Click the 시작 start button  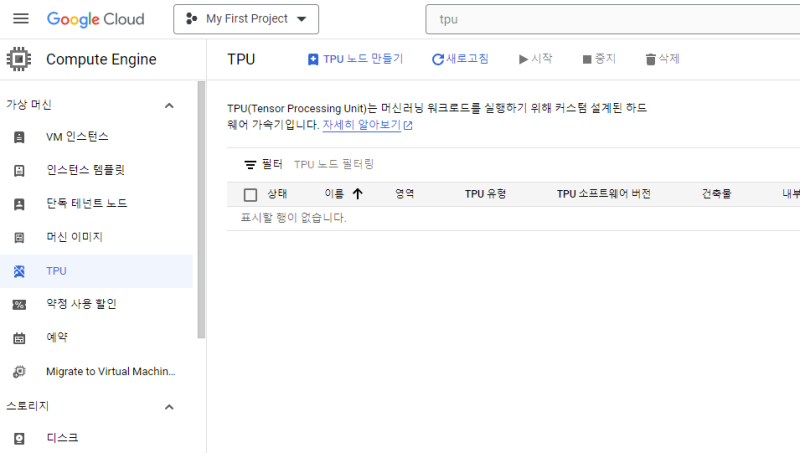click(x=535, y=59)
